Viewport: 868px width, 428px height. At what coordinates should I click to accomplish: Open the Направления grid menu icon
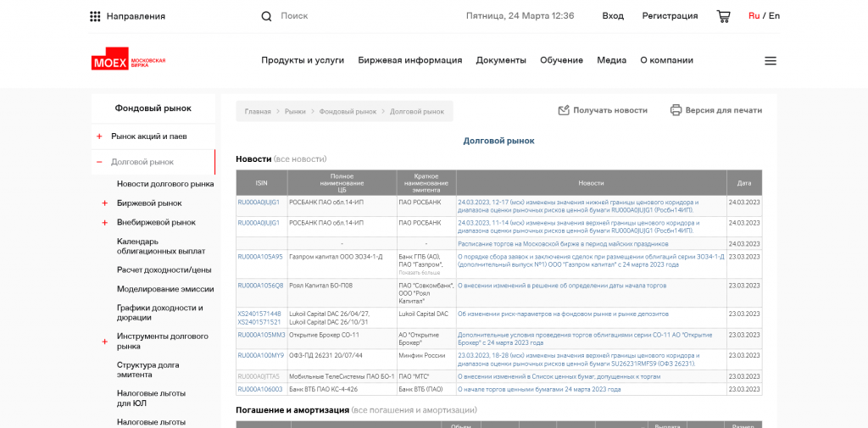[95, 16]
